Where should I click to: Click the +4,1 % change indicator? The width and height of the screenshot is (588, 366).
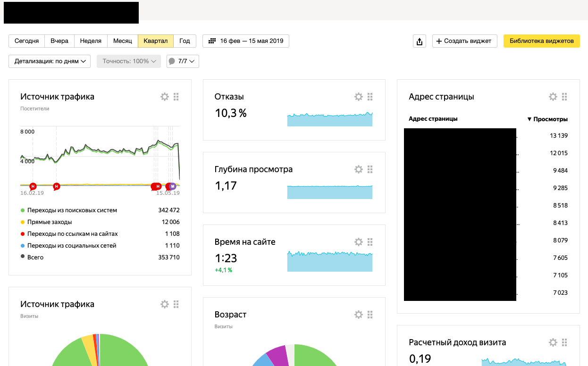(x=223, y=270)
